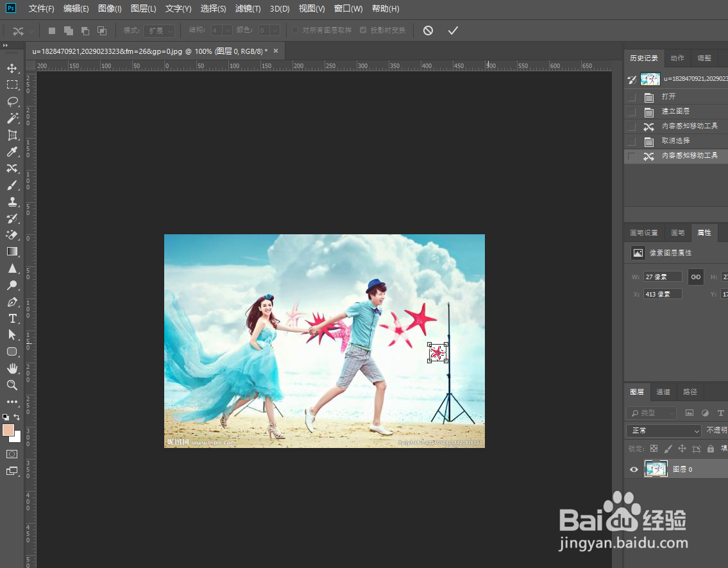Select the Lasso tool
The width and height of the screenshot is (728, 568).
(12, 101)
